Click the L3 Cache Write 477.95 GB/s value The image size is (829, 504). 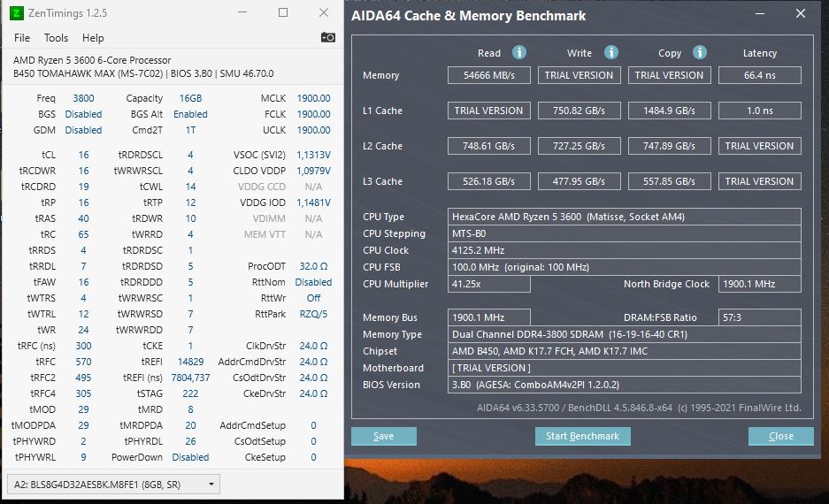click(579, 182)
